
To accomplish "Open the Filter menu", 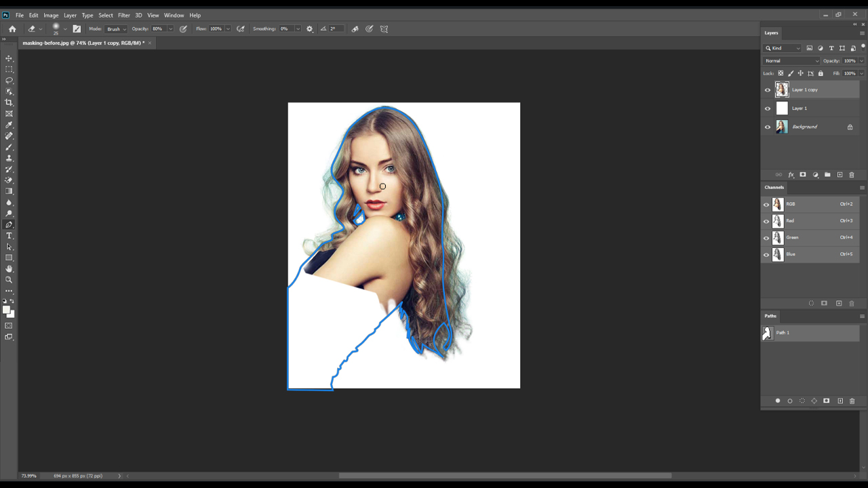I will click(x=123, y=15).
